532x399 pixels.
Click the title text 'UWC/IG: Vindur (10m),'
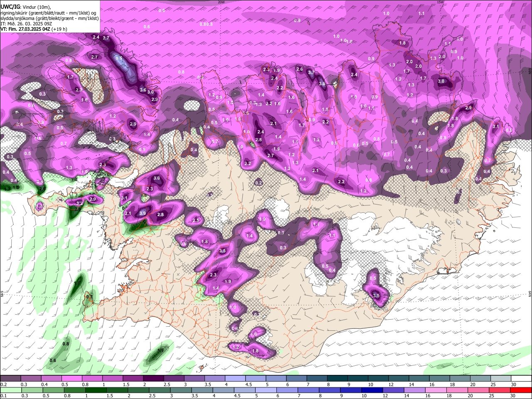pyautogui.click(x=26, y=7)
